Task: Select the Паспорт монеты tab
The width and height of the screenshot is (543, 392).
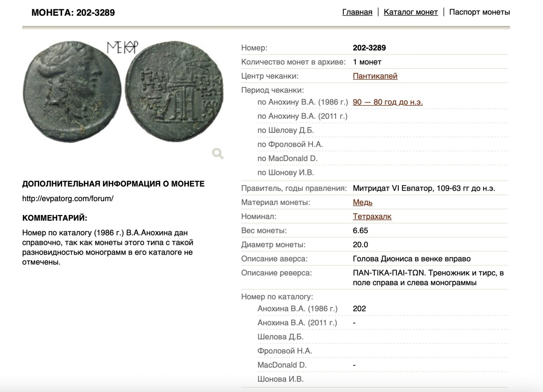Action: click(x=479, y=12)
